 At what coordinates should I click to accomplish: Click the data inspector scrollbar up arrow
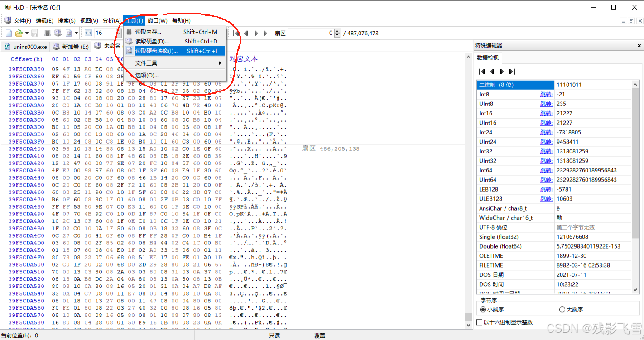636,85
